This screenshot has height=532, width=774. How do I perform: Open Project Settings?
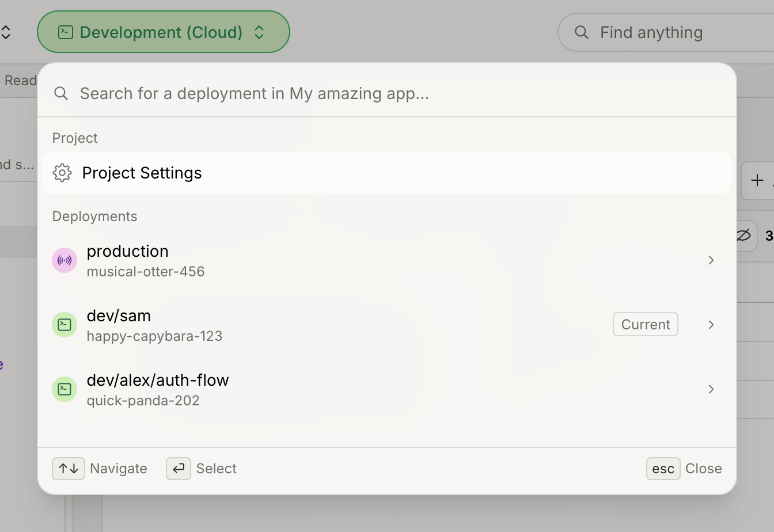pyautogui.click(x=387, y=173)
